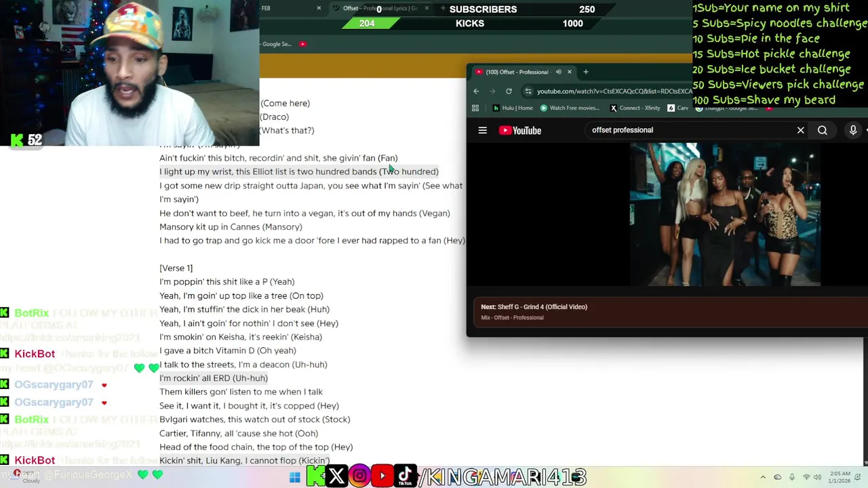Image resolution: width=868 pixels, height=488 pixels.
Task: Click lyric 'I'm poppin' this shit like a P'
Action: [x=227, y=282]
